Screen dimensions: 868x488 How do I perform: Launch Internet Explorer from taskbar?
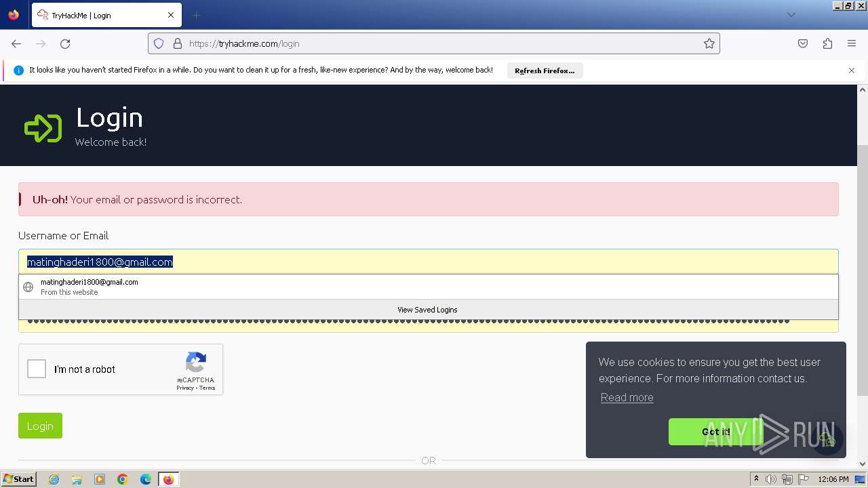pos(54,479)
